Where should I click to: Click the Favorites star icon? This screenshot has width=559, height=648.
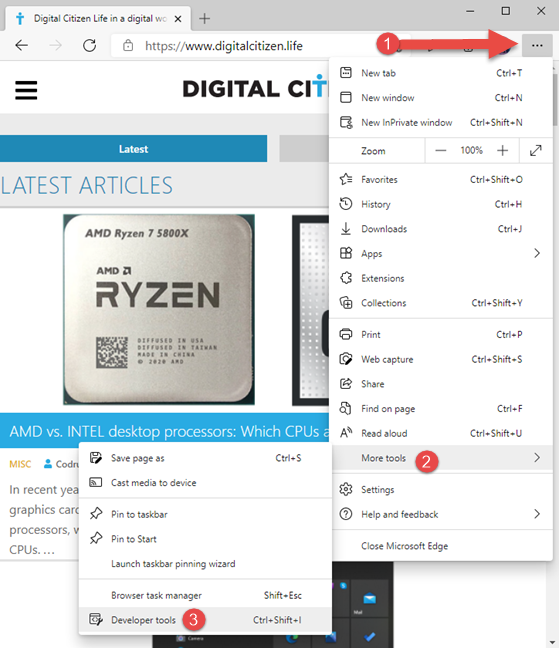pyautogui.click(x=346, y=179)
